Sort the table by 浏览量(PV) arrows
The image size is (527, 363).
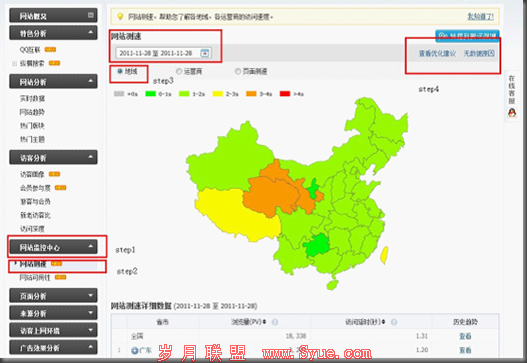pyautogui.click(x=265, y=322)
